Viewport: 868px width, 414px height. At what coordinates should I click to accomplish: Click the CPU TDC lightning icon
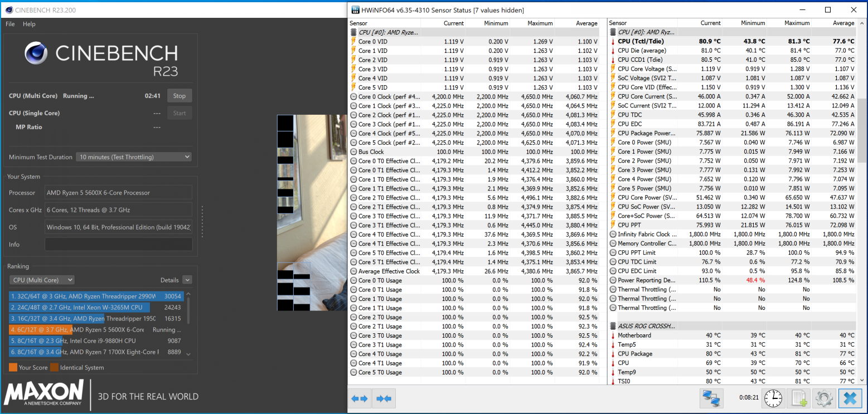point(613,115)
